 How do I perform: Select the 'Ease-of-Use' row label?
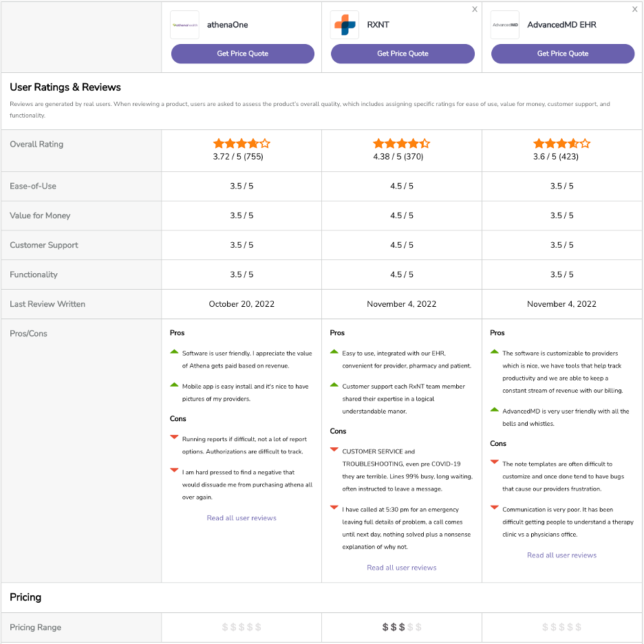(x=33, y=186)
